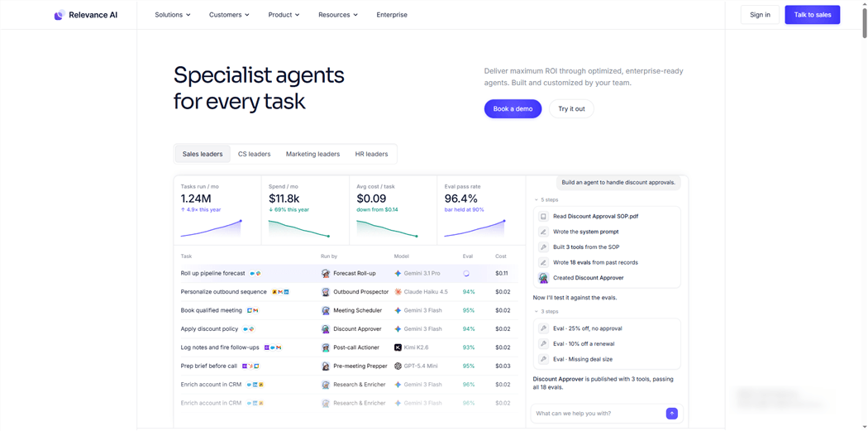The image size is (868, 431).
Task: Click the pencil icon beside Wrote the system prompt
Action: coord(544,232)
